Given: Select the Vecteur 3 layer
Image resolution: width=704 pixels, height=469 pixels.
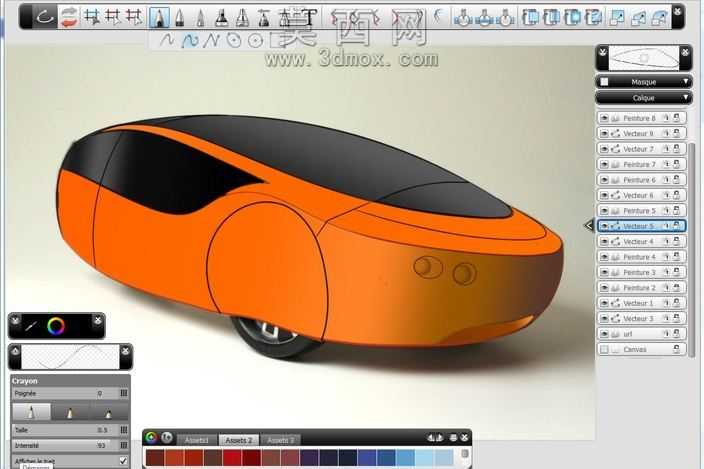Looking at the screenshot, I should pos(642,318).
